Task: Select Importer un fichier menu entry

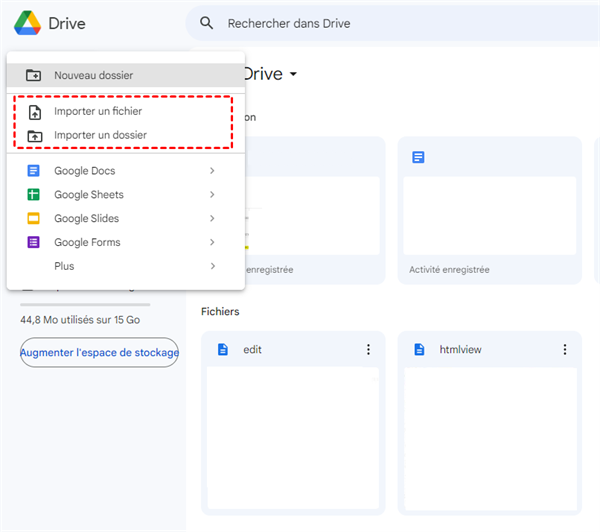Action: pos(98,112)
